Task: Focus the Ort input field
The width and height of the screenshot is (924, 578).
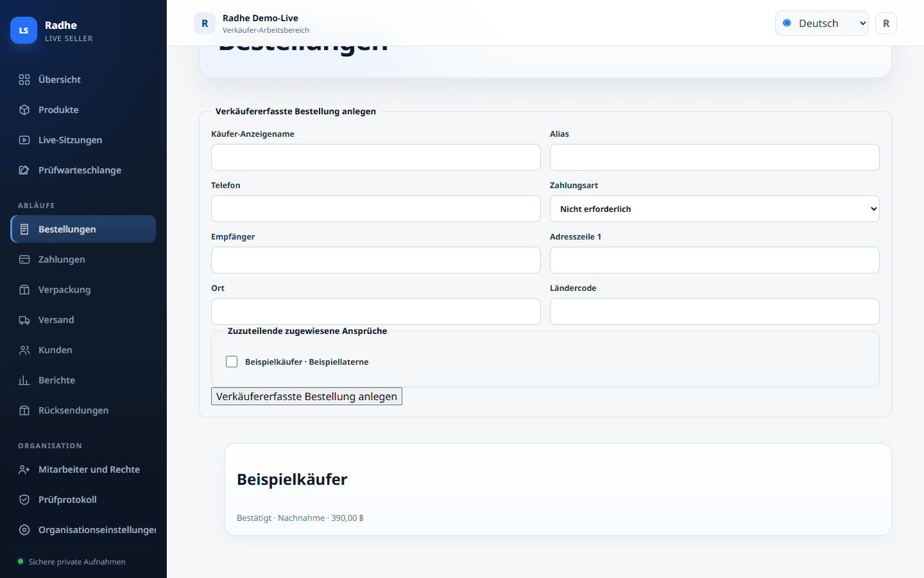Action: [375, 311]
